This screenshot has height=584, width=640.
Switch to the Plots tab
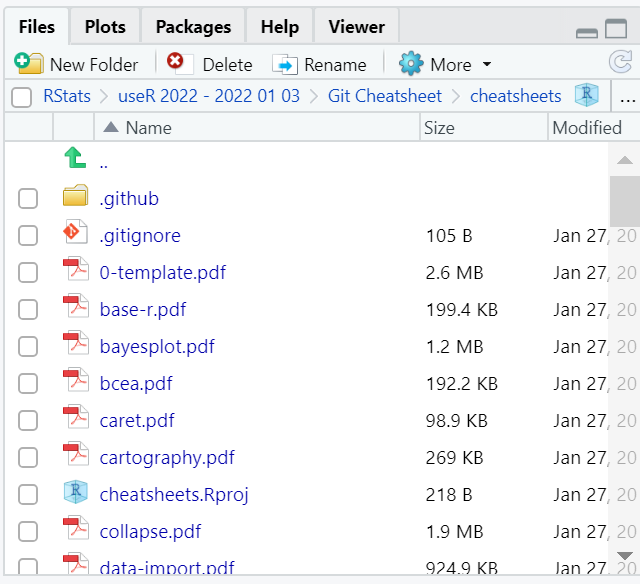pos(105,27)
